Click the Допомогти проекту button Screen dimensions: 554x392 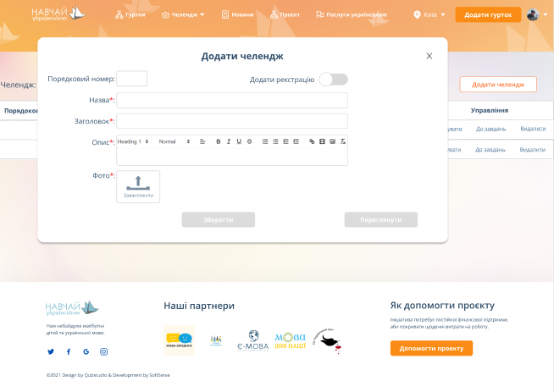pos(431,348)
